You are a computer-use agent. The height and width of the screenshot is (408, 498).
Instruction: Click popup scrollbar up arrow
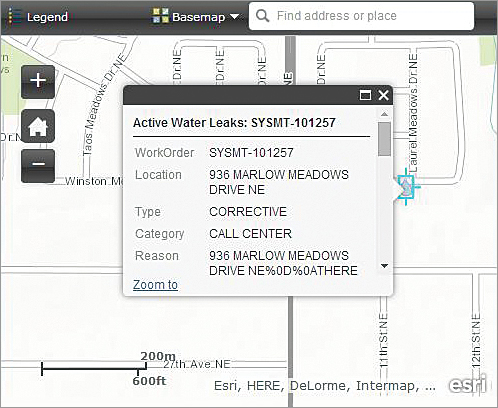pyautogui.click(x=384, y=114)
